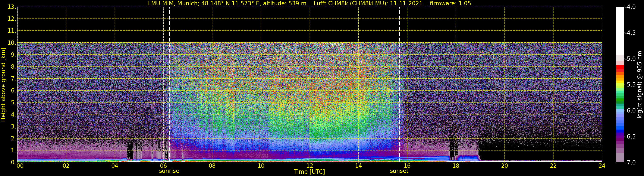The image size is (644, 176).
Task: Click the '04' time axis tick label
Action: click(x=115, y=166)
